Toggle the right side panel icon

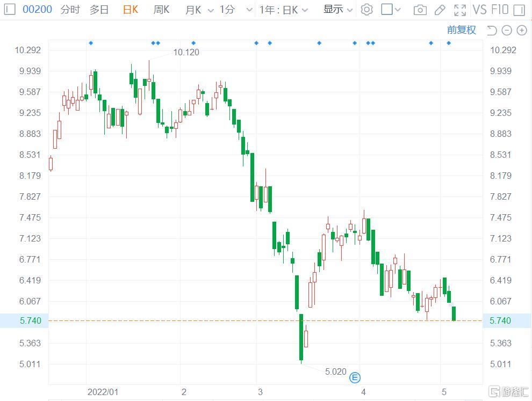tap(519, 10)
